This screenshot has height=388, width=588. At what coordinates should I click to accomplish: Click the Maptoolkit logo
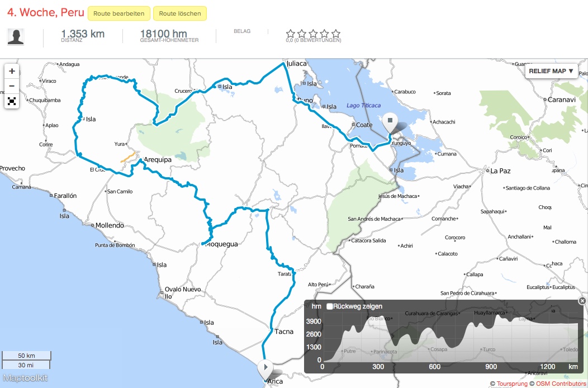[25, 378]
